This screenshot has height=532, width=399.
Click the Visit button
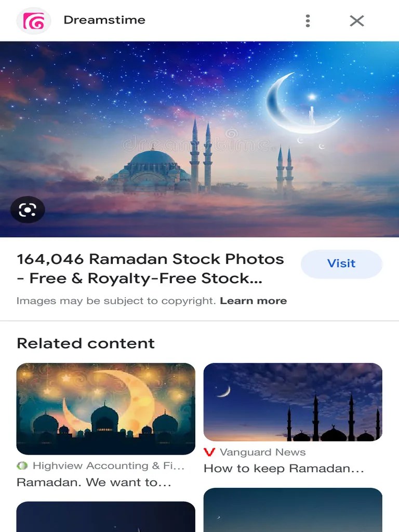point(341,263)
